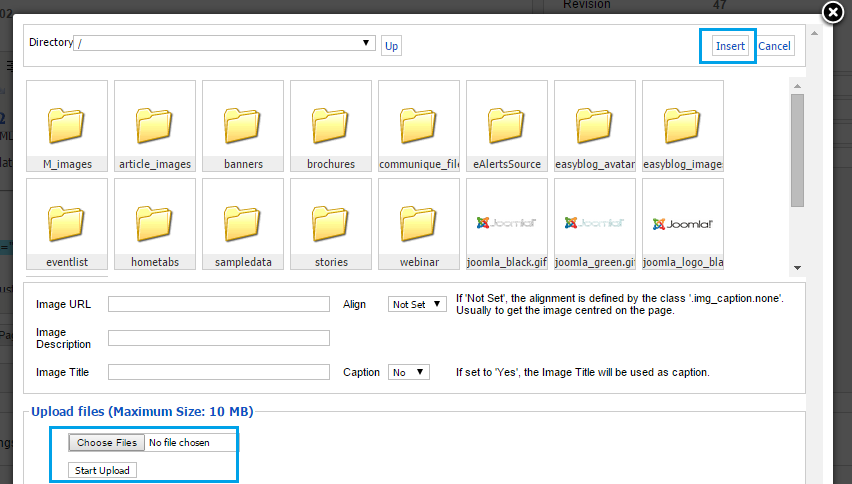This screenshot has width=852, height=484.
Task: Open the eventlist folder
Action: [67, 224]
